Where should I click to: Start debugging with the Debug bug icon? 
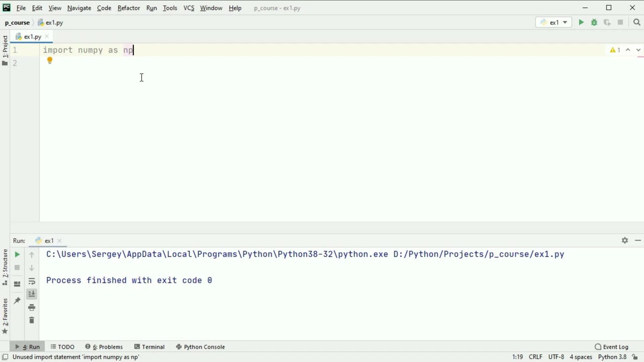(x=594, y=22)
